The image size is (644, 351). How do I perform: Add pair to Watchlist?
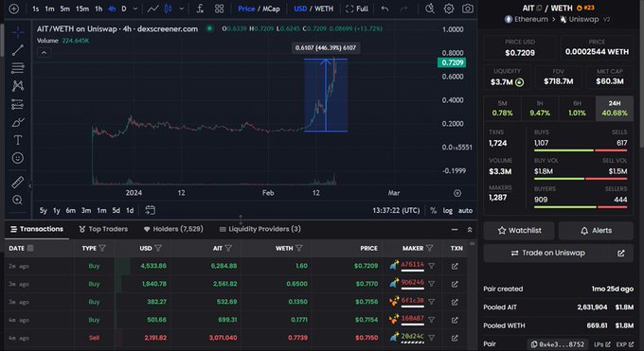point(519,231)
